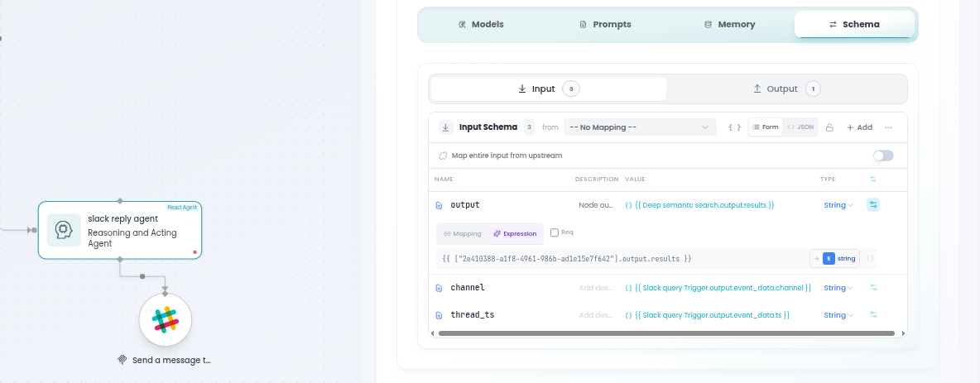Select the Mapping mode button for output

coord(462,233)
